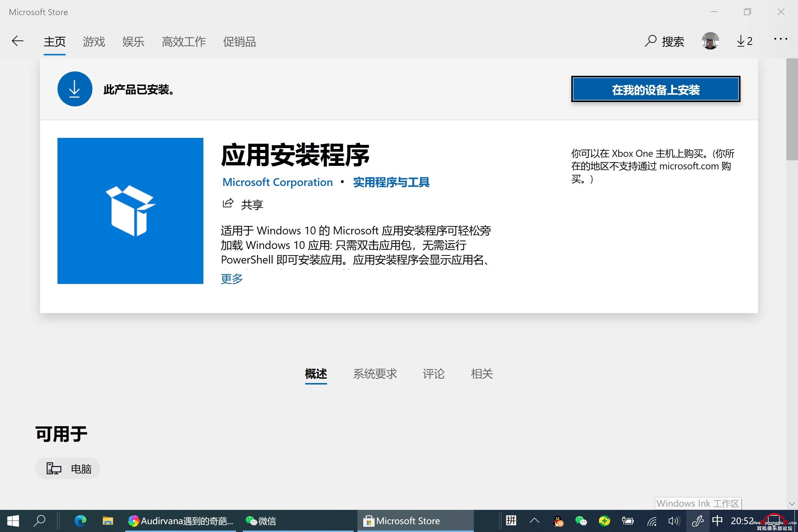The height and width of the screenshot is (532, 798).
Task: Go back with the arrow icon
Action: click(18, 41)
